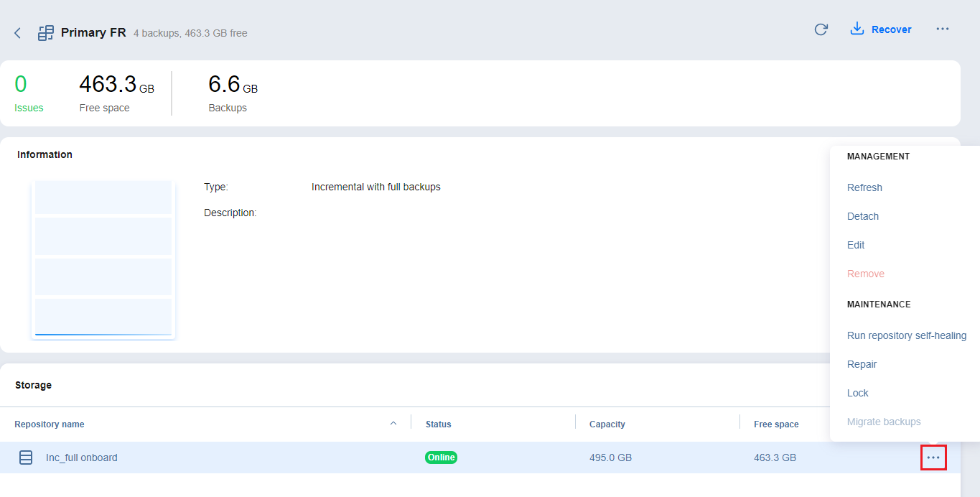Click the storage icon beside Inc_full onboard
Screen dimensions: 980x497
pyautogui.click(x=26, y=457)
